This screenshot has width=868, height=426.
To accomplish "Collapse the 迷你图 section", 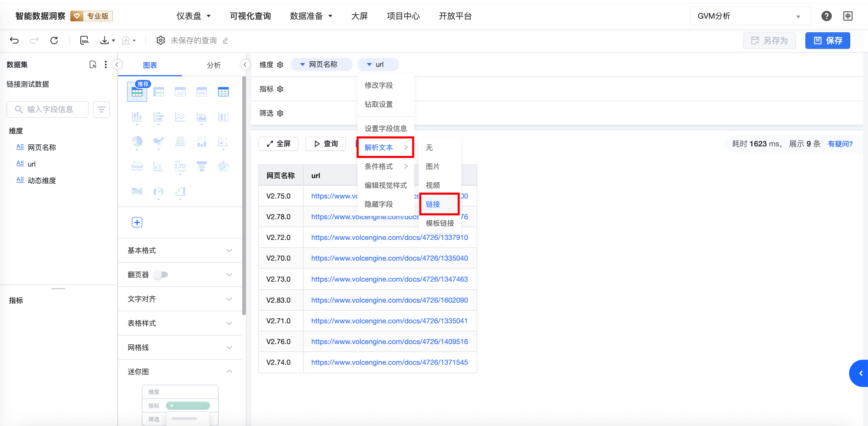I will tap(229, 371).
